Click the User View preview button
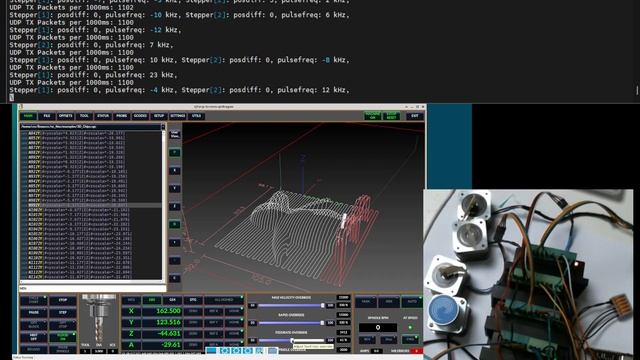The height and width of the screenshot is (360, 640). pyautogui.click(x=175, y=134)
